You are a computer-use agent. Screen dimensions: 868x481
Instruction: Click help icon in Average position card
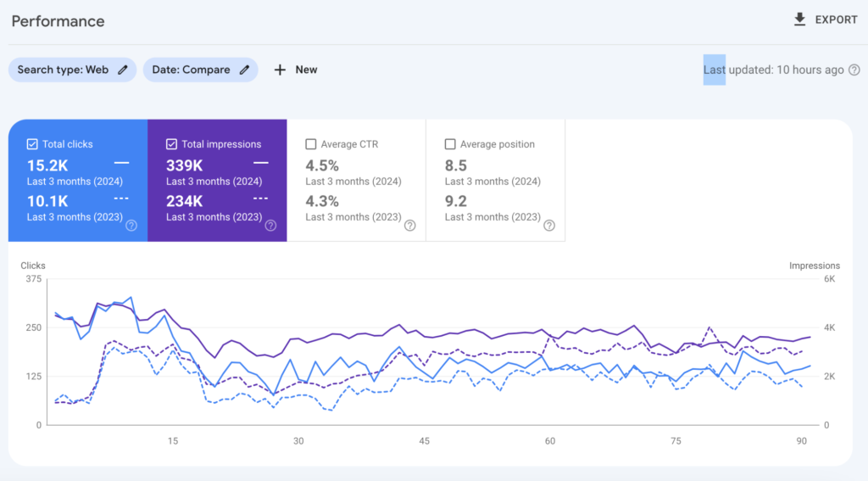548,226
